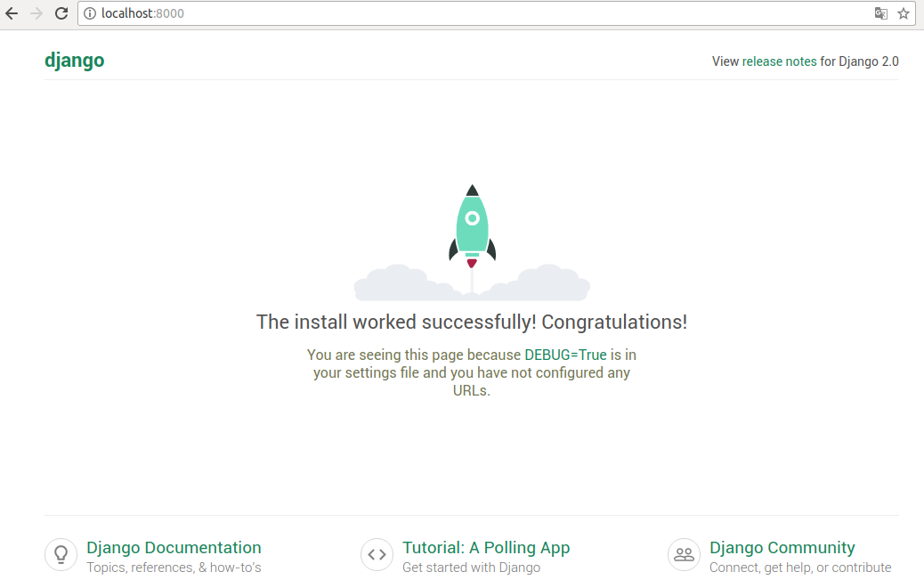Click the 'Get started with Django' subtitle
The width and height of the screenshot is (924, 588).
471,567
